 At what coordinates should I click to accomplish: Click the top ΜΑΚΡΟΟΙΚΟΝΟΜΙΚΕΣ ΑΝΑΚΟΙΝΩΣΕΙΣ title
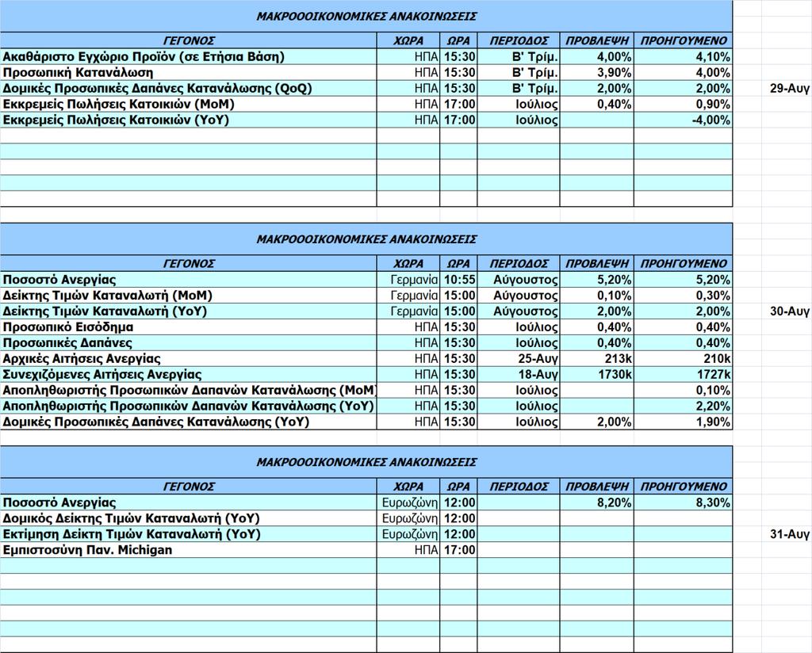(366, 16)
